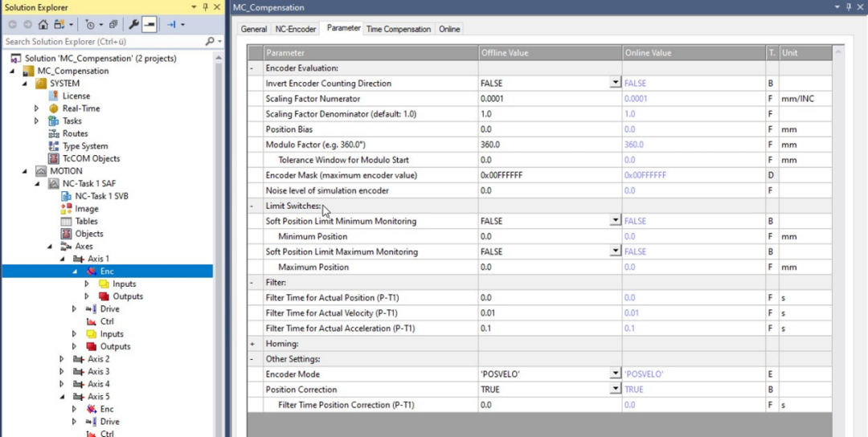Click the Image item icon in tree
This screenshot has width=868, height=437.
67,209
